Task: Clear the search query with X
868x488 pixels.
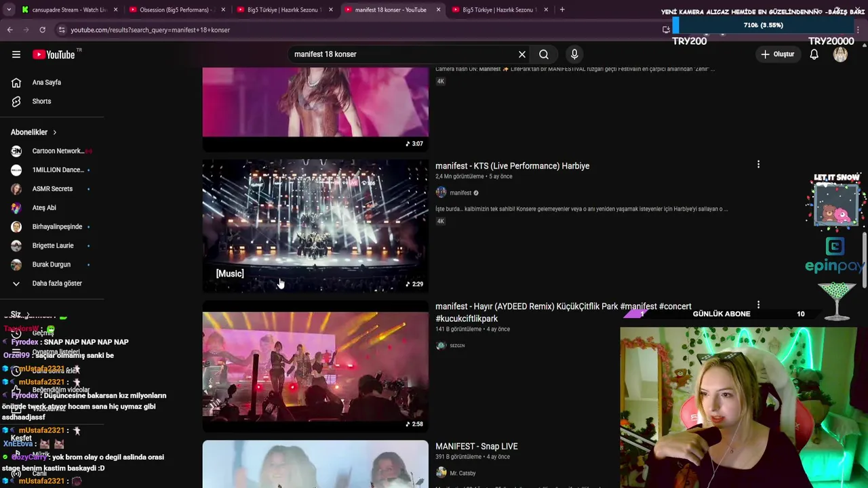Action: point(522,54)
